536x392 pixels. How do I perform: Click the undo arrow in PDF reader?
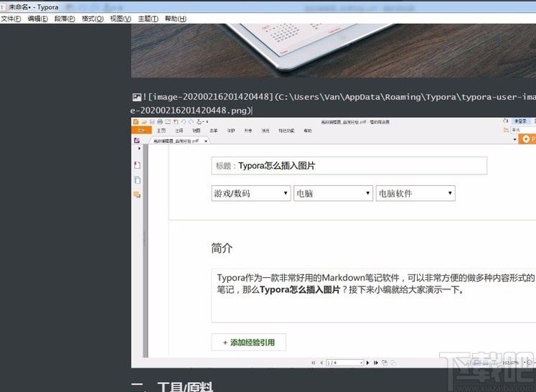[184, 121]
